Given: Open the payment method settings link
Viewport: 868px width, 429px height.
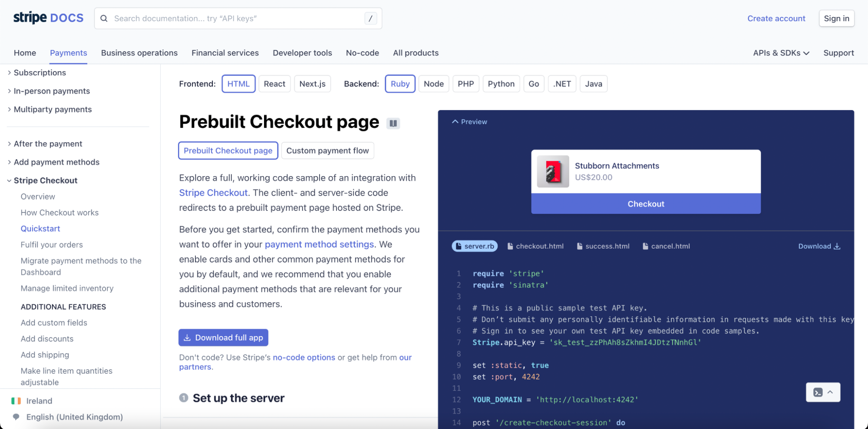Looking at the screenshot, I should [x=319, y=244].
